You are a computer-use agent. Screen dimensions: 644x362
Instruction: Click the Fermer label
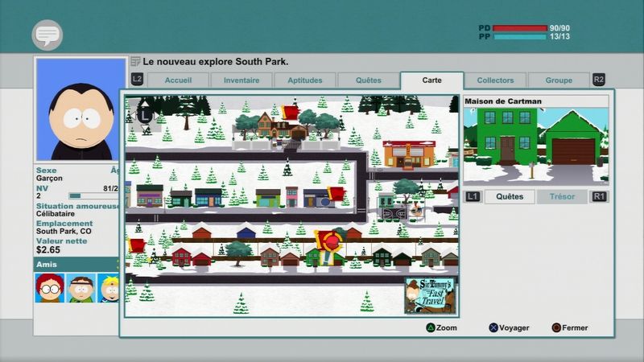coord(575,328)
